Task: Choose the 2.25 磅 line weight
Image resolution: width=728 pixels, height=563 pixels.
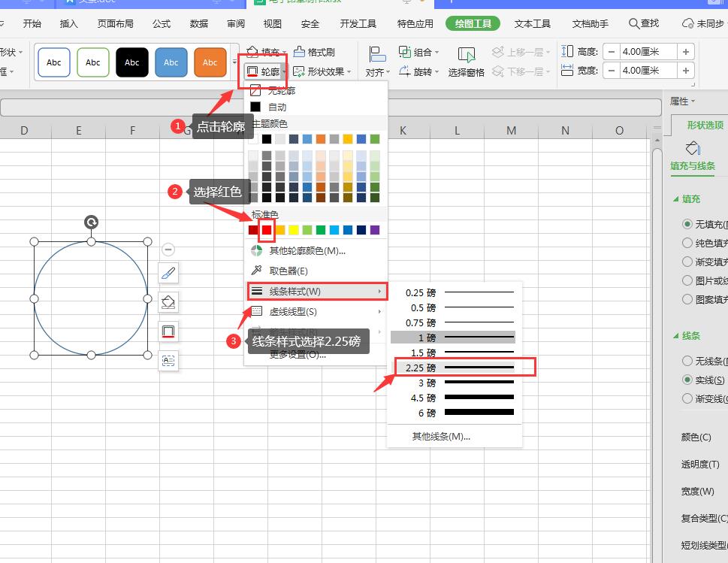Action: 455,368
